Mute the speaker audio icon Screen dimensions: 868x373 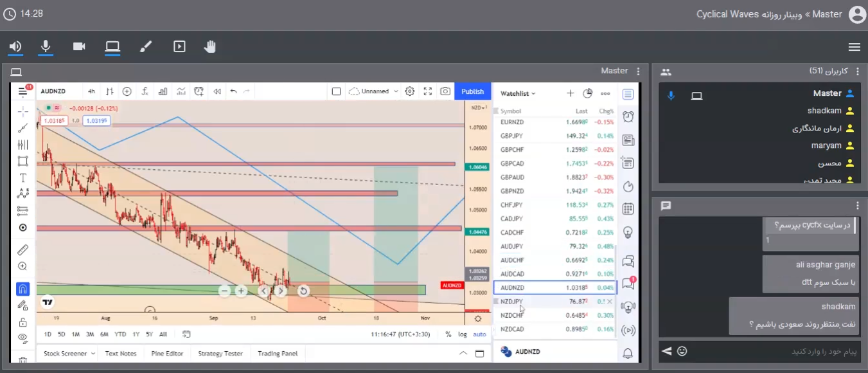point(15,46)
